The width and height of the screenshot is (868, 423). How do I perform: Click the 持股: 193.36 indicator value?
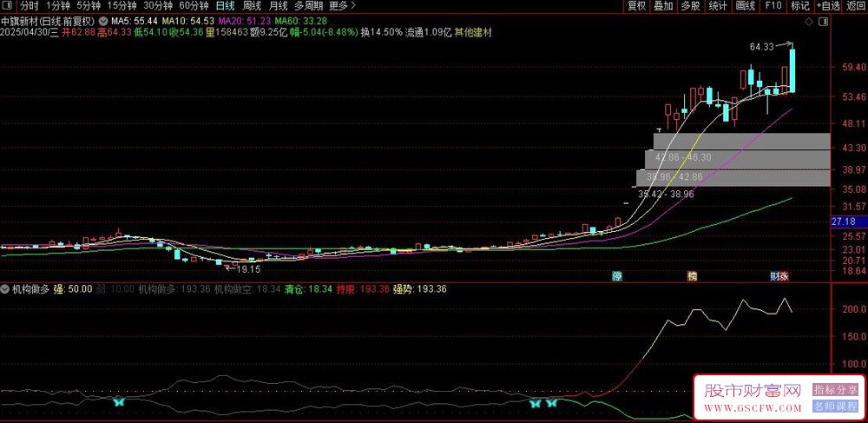pos(363,288)
